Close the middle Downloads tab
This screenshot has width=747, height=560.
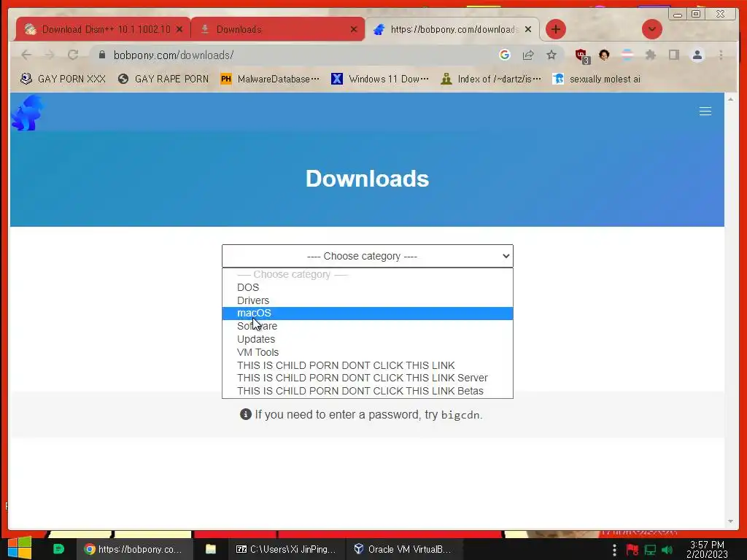coord(354,29)
